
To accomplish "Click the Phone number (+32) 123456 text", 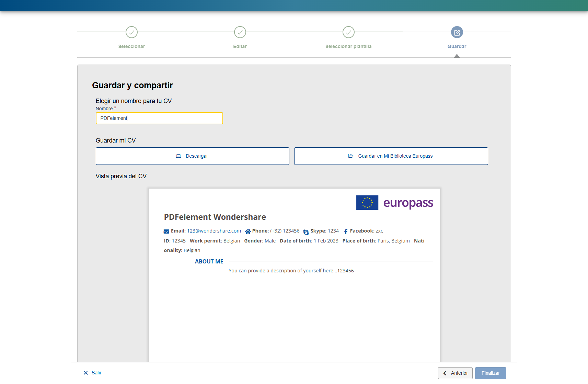I will coord(285,231).
